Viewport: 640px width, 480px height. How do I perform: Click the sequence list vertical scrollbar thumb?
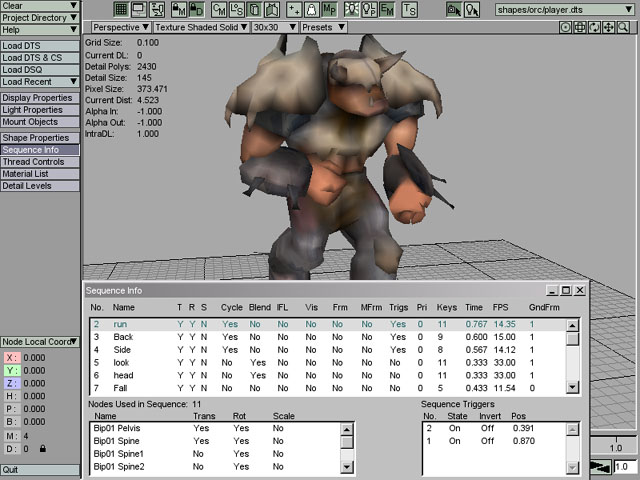(x=573, y=338)
